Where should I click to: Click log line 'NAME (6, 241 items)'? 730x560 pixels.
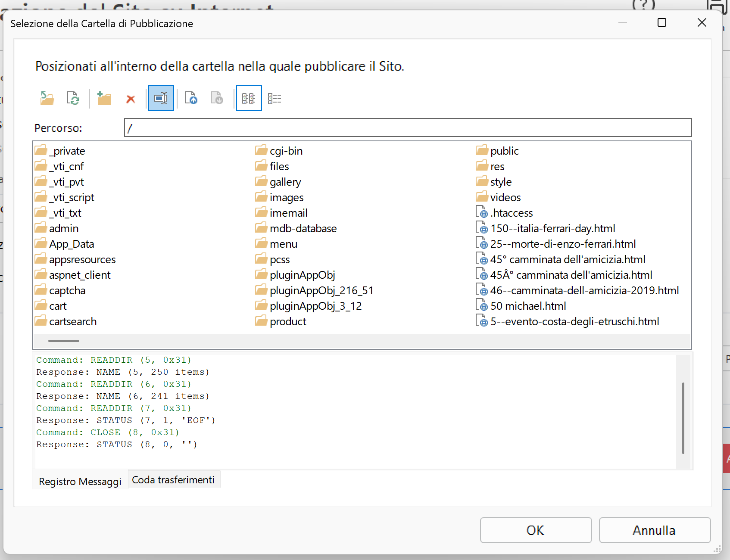click(x=123, y=396)
